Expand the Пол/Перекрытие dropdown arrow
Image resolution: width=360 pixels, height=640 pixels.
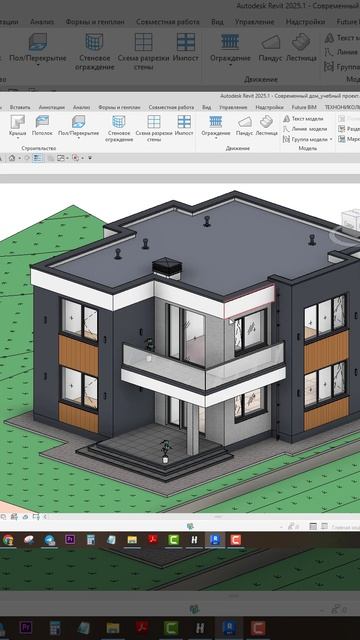click(78, 138)
